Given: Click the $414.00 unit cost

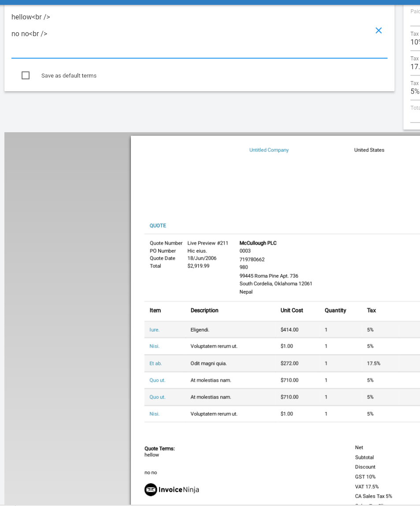Looking at the screenshot, I should coord(290,330).
